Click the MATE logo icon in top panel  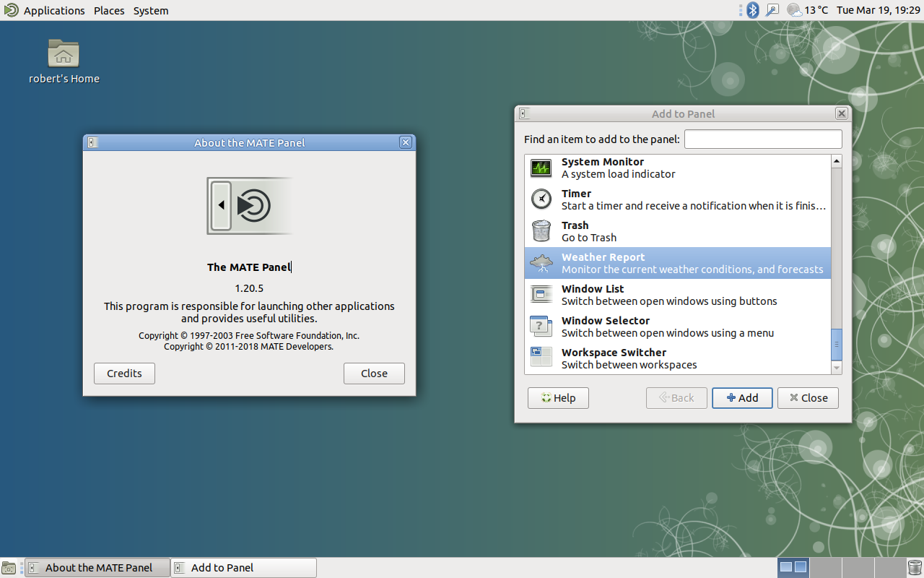tap(11, 10)
